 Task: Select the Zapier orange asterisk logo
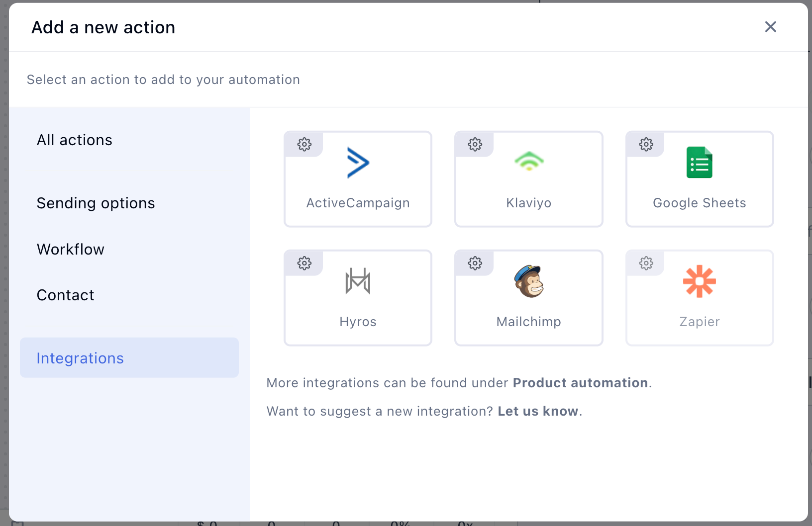(700, 281)
